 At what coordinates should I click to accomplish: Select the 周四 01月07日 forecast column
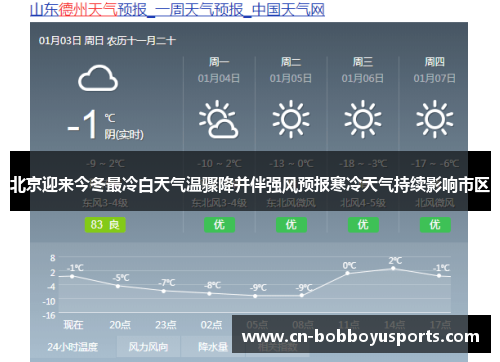coord(434,145)
